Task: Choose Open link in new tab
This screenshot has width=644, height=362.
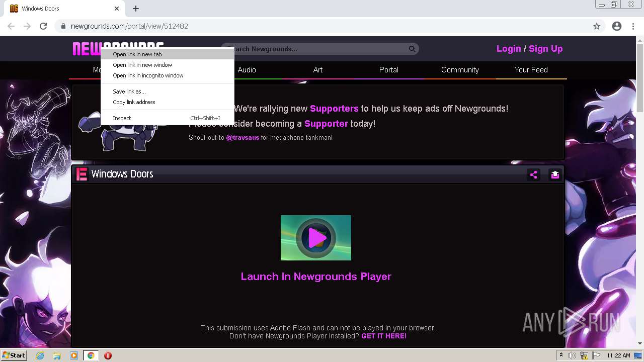Action: tap(168, 54)
